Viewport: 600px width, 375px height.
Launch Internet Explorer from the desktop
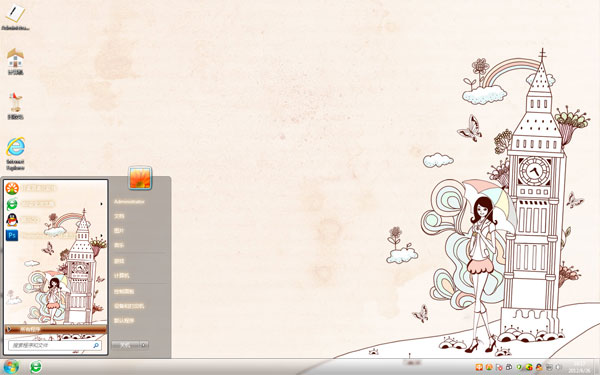click(x=15, y=153)
